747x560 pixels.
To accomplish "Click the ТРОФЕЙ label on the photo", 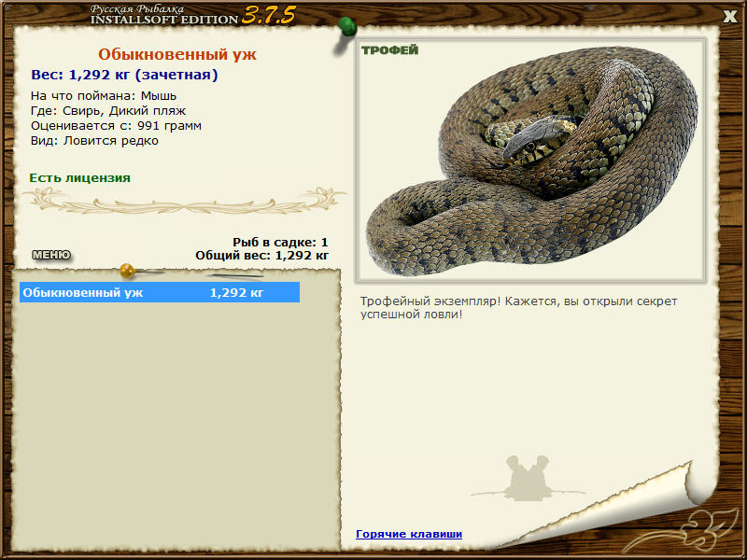I will pos(389,50).
